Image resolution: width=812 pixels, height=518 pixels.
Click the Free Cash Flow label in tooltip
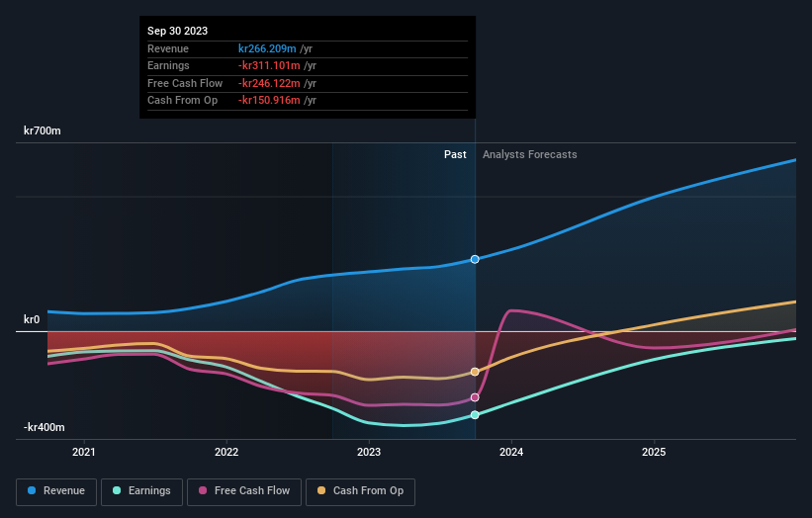tap(185, 83)
